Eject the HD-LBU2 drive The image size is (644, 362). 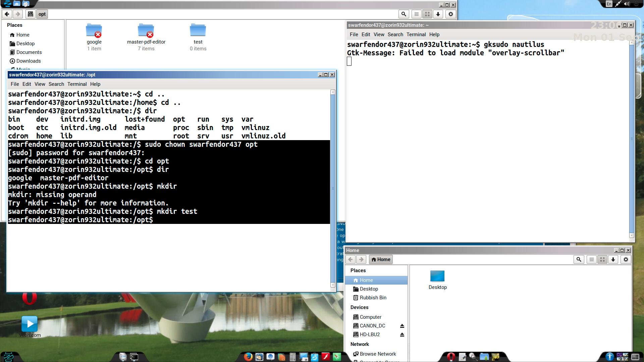tap(402, 335)
